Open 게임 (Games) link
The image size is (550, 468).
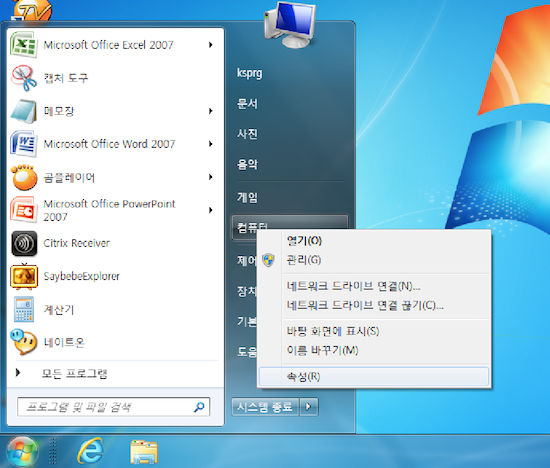(x=247, y=197)
